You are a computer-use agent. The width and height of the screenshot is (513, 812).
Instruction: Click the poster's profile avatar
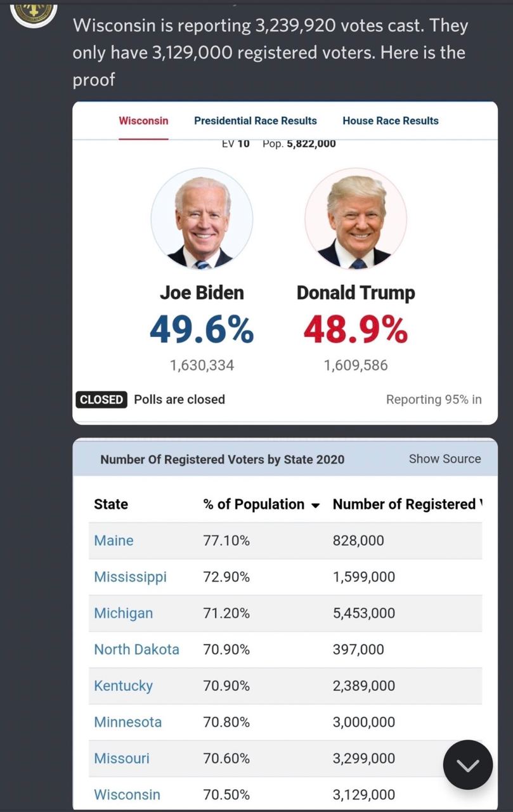34,11
